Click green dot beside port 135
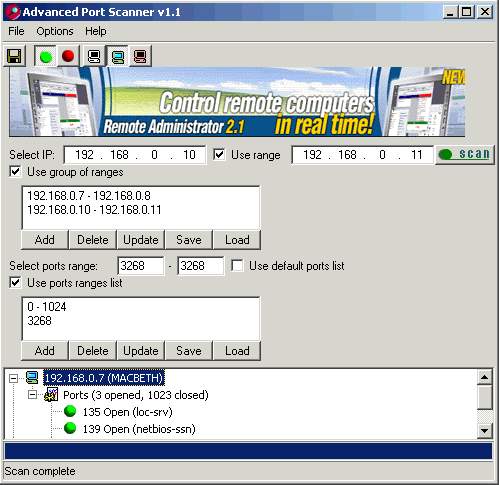 (70, 411)
